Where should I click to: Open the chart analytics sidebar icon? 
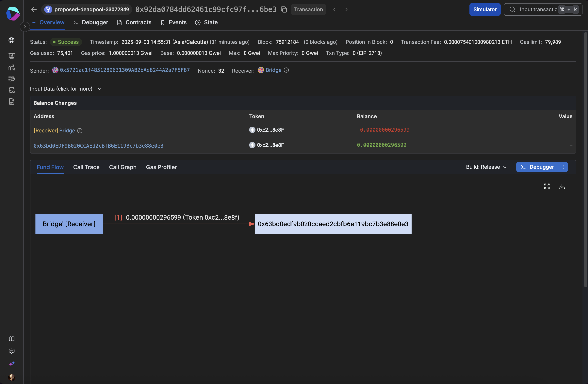pos(12,67)
